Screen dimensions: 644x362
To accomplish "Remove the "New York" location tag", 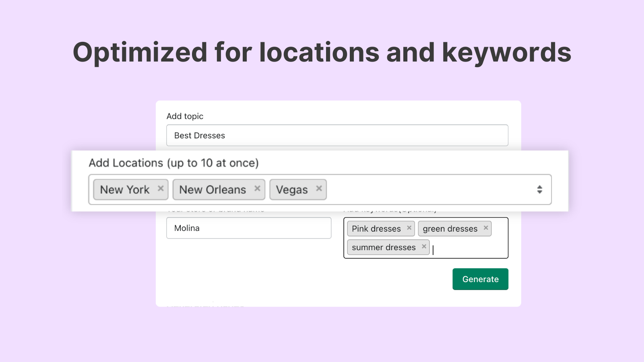I will [161, 189].
